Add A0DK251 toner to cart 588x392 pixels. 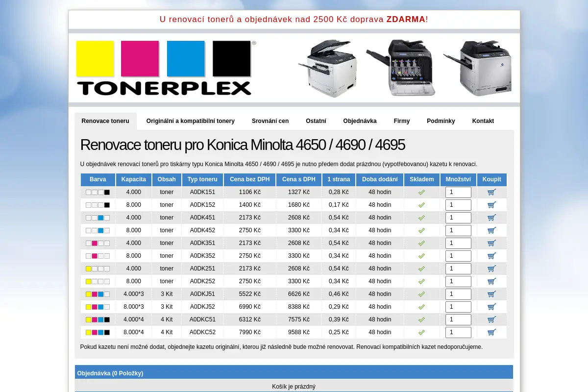(x=491, y=269)
